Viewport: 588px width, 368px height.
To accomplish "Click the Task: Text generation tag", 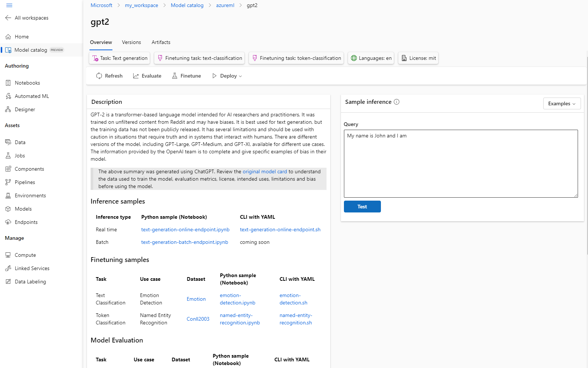I will 119,58.
